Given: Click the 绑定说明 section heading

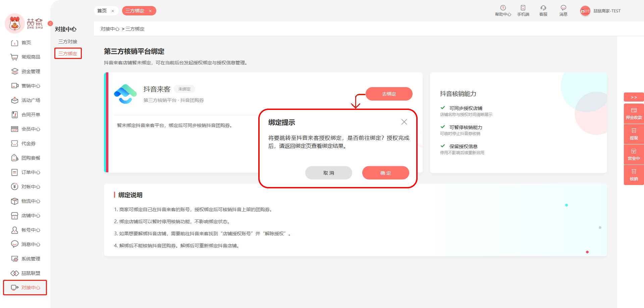Looking at the screenshot, I should tap(130, 195).
